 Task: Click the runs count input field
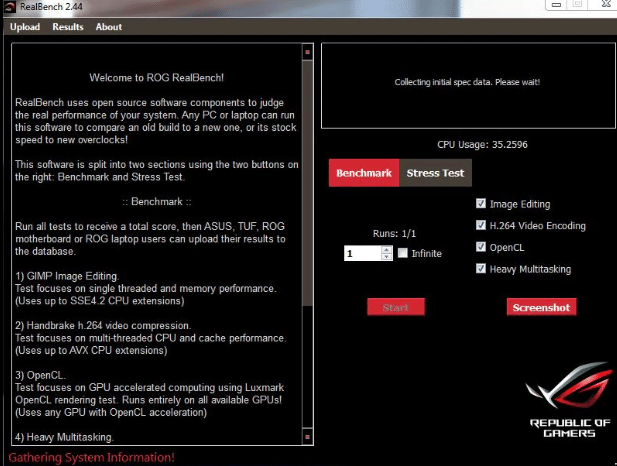tap(362, 253)
